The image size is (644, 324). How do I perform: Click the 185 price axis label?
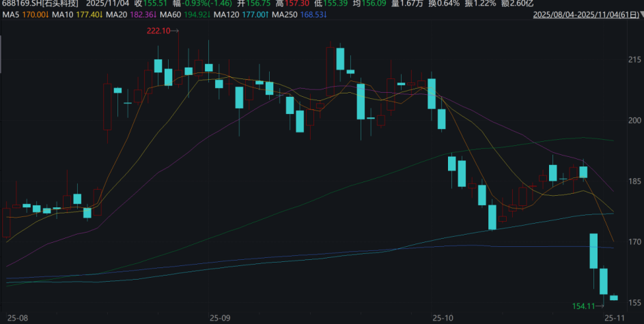(635, 181)
